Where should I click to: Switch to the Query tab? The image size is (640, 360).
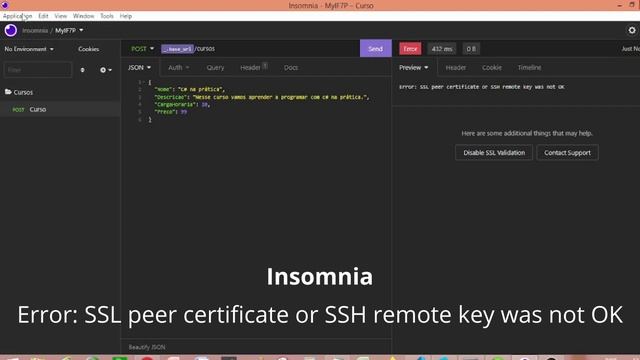(x=215, y=67)
